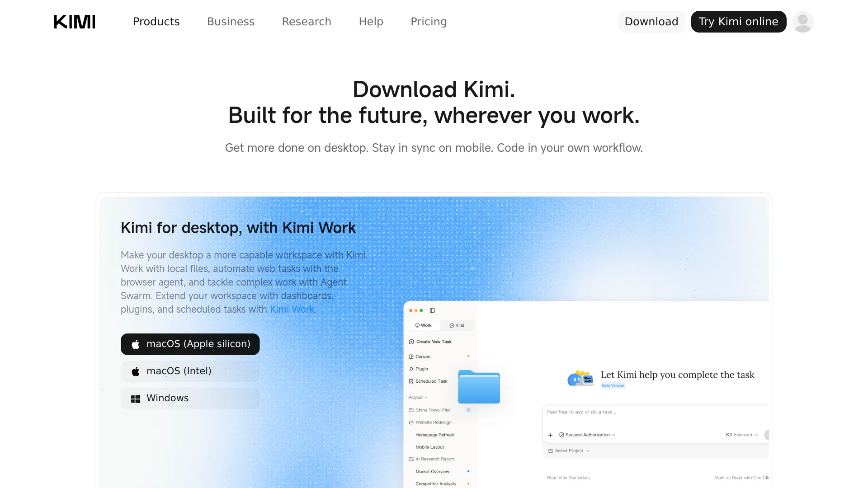This screenshot has height=488, width=868.
Task: Open the Research menu
Action: [x=307, y=22]
